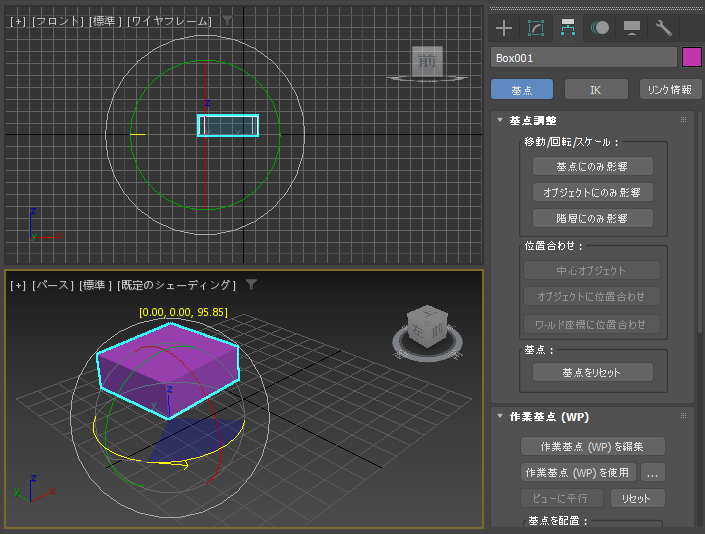This screenshot has height=534, width=705.
Task: Collapse the 基点調整 rollout
Action: [x=500, y=120]
